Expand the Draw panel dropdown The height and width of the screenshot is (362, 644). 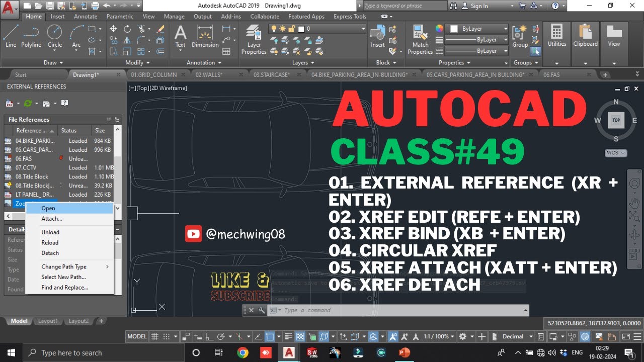54,63
